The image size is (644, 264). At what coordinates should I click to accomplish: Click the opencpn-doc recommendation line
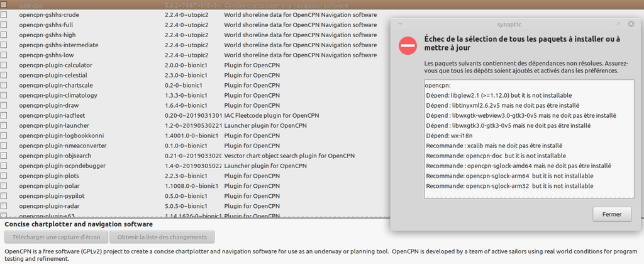[496, 156]
